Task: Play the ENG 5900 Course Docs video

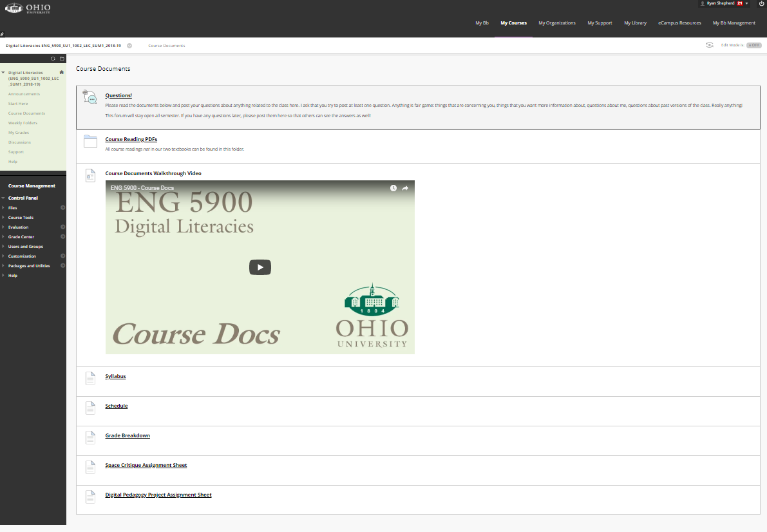Action: 260,267
